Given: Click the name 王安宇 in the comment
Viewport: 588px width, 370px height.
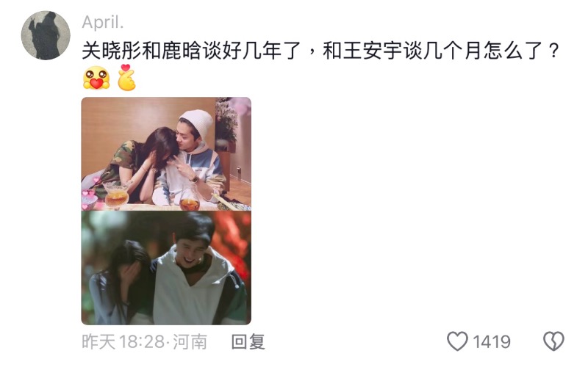Looking at the screenshot, I should pos(373,51).
